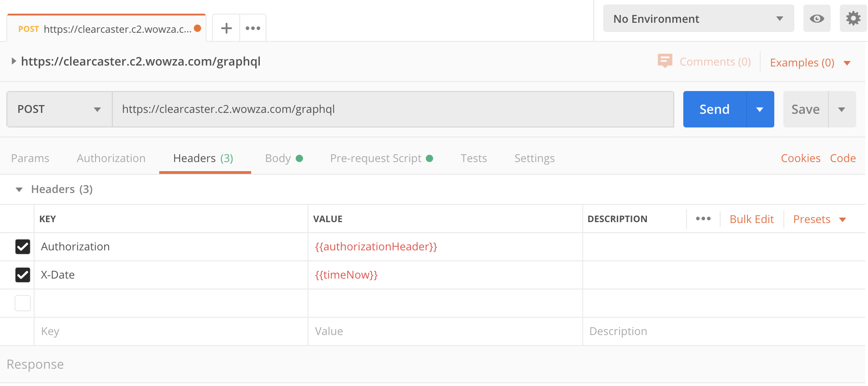Switch to the Body tab
Viewport: 868px width, 386px height.
[x=284, y=158]
